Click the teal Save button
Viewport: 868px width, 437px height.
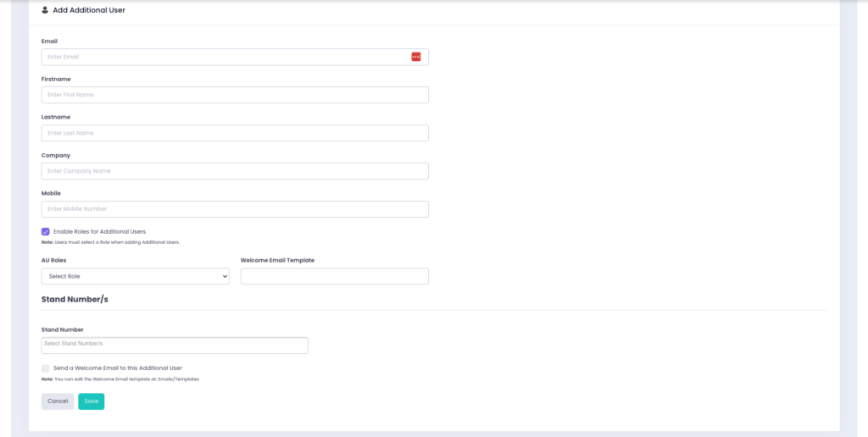pyautogui.click(x=91, y=401)
